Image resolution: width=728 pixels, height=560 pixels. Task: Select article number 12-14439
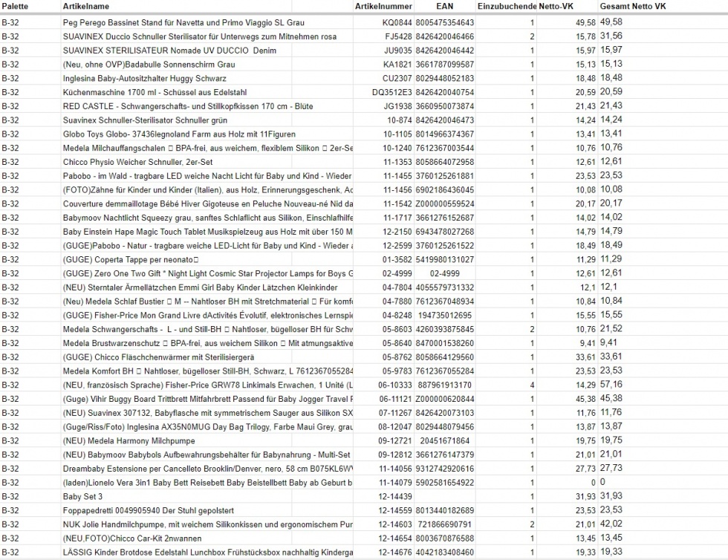tap(395, 496)
